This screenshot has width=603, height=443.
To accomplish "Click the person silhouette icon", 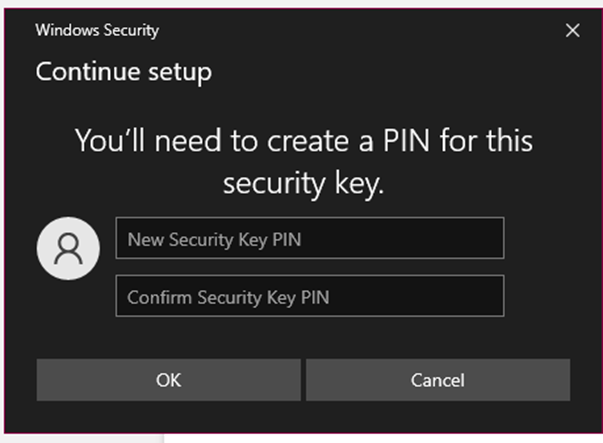I will click(x=68, y=249).
